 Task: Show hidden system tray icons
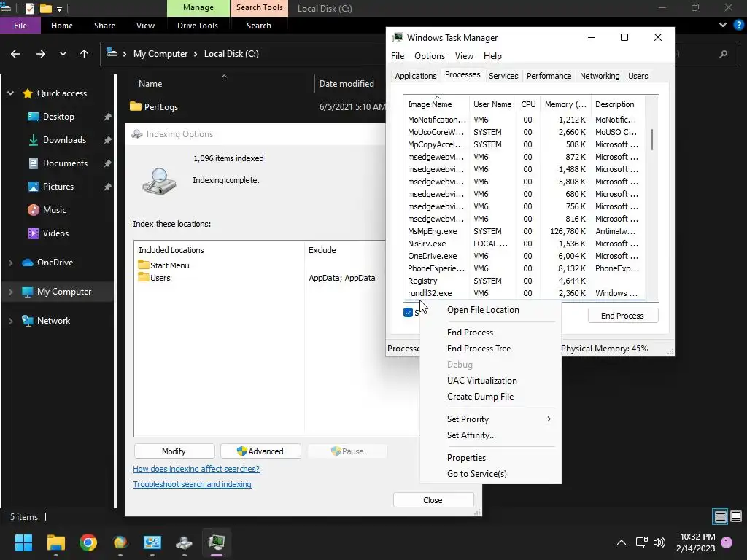pos(622,542)
